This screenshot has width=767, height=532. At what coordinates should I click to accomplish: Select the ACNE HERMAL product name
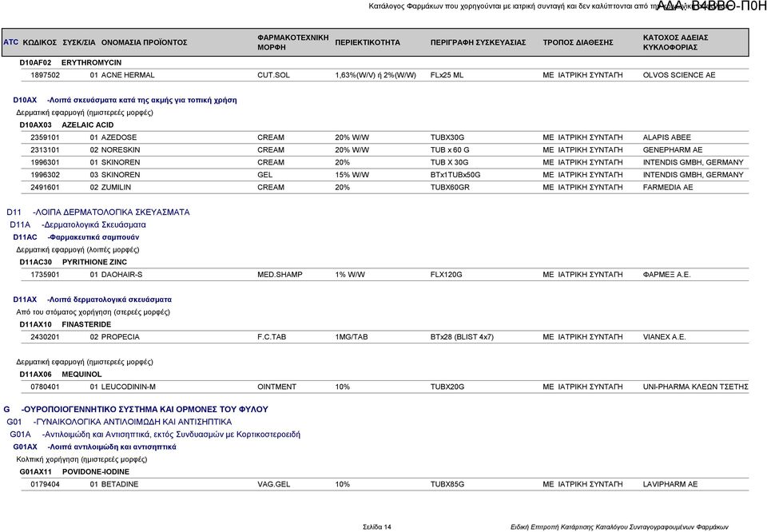click(x=128, y=75)
